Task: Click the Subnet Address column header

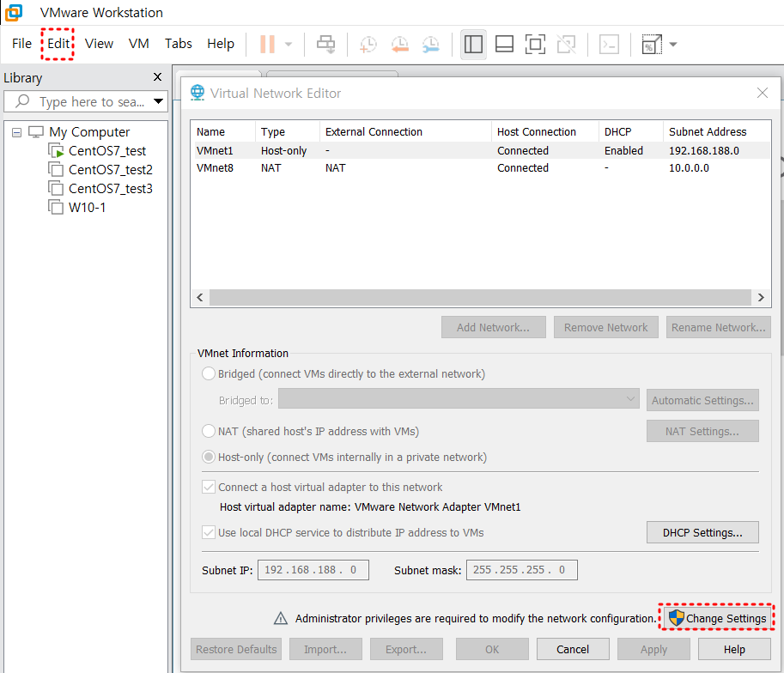Action: (x=708, y=131)
